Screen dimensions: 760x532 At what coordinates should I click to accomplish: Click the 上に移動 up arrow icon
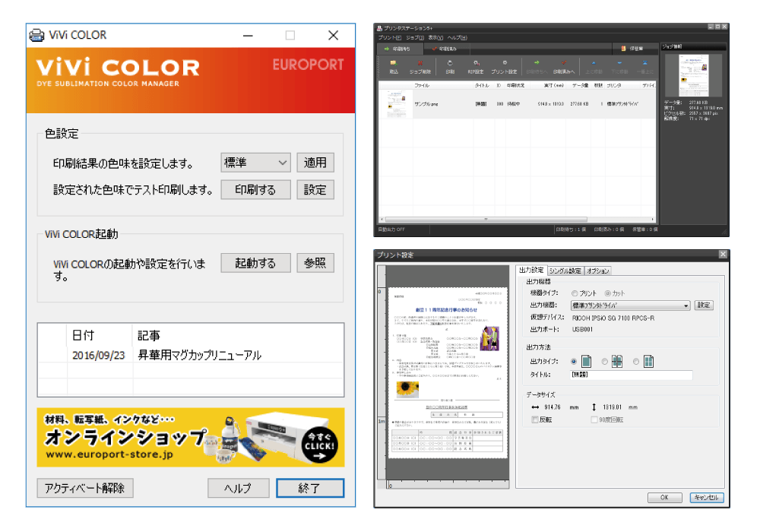point(594,63)
